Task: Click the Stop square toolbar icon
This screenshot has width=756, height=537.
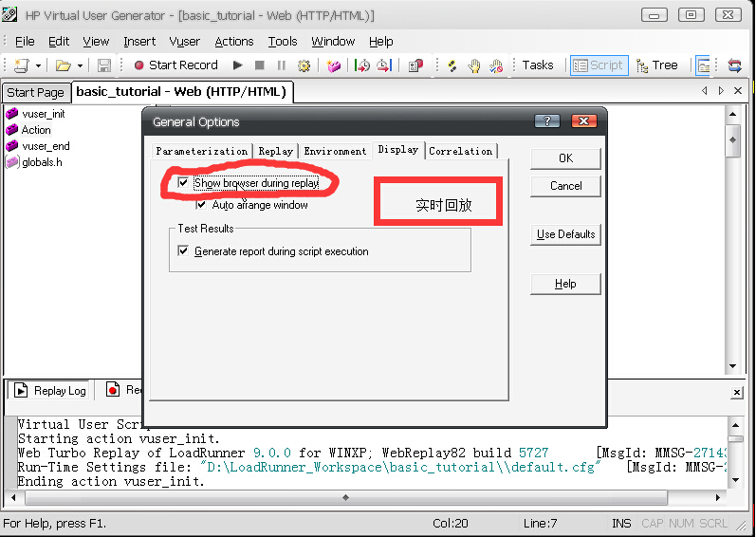Action: [x=259, y=65]
